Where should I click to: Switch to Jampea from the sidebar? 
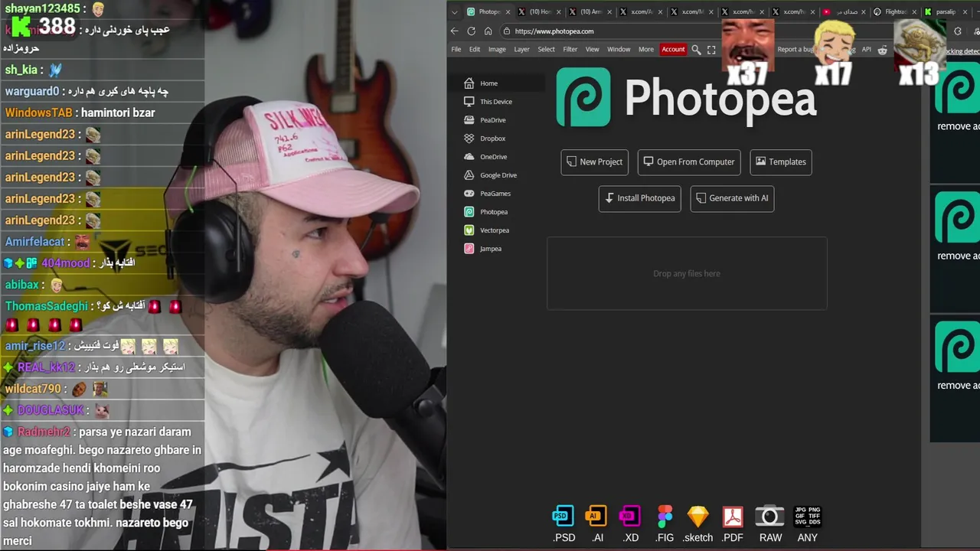[x=490, y=249]
